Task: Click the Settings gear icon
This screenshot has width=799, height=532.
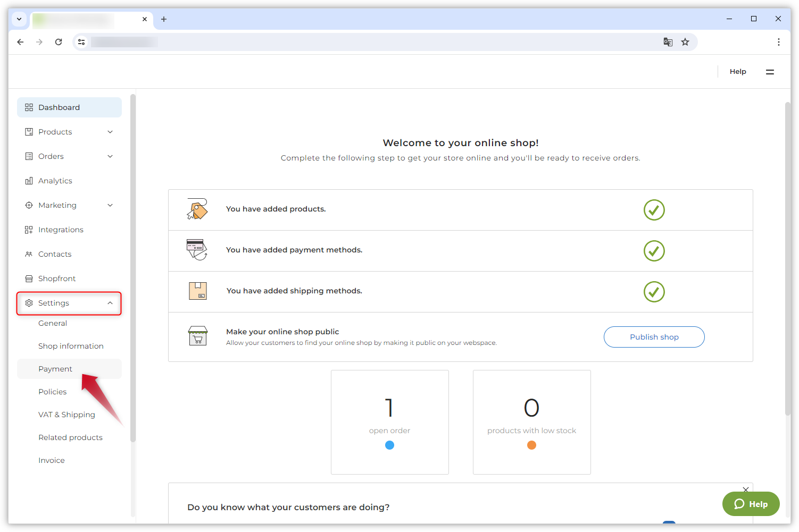Action: (x=29, y=302)
